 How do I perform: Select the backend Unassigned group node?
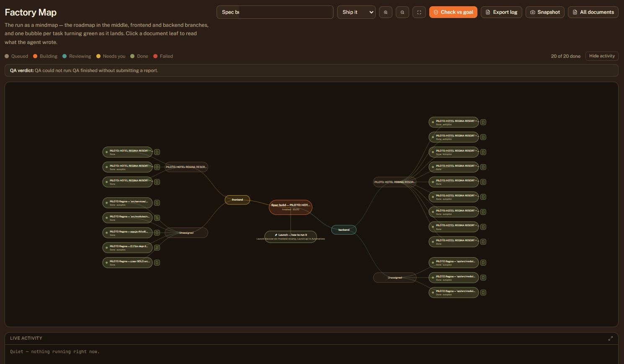click(395, 278)
